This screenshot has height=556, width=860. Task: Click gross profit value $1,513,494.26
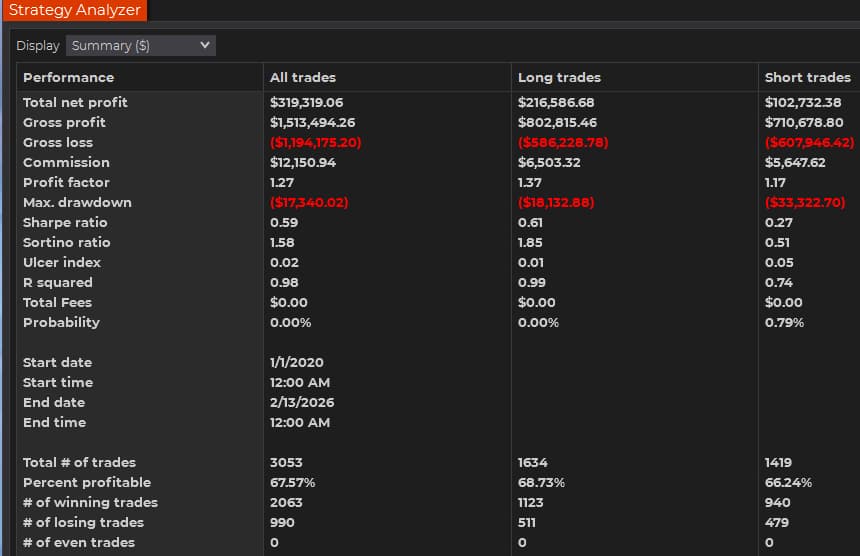click(313, 122)
